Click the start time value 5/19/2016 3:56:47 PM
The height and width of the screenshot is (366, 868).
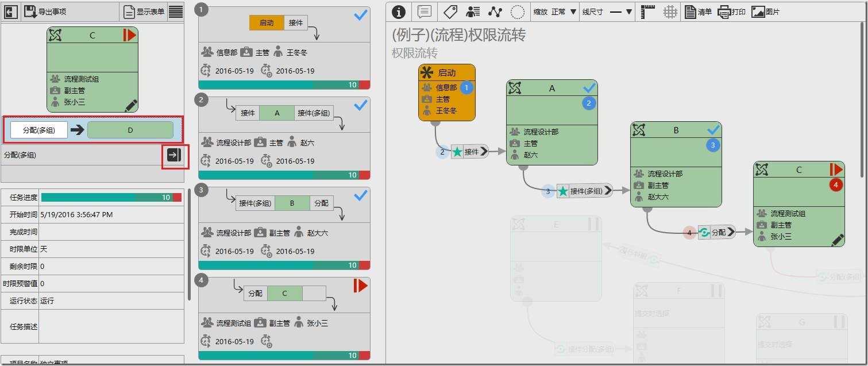pos(76,214)
